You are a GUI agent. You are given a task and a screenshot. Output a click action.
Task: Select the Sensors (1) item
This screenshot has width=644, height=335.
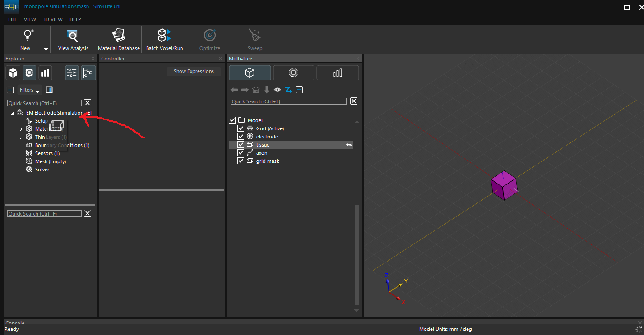point(47,153)
